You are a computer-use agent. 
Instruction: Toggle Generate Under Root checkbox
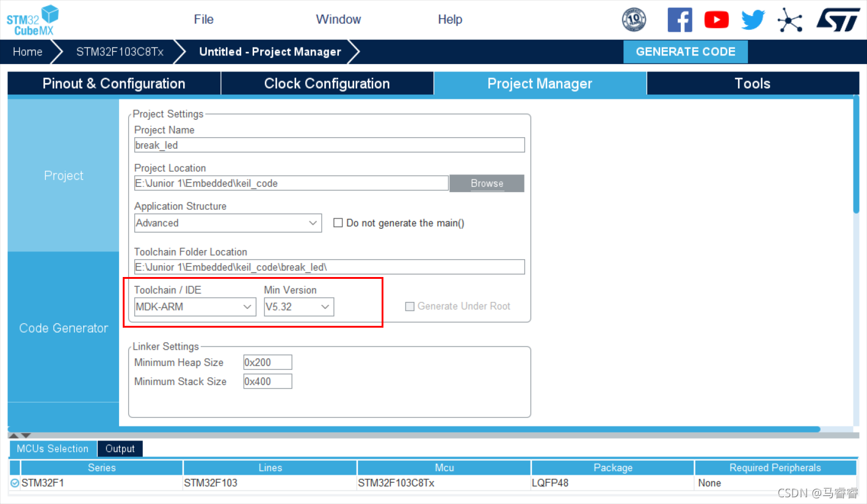(x=410, y=306)
